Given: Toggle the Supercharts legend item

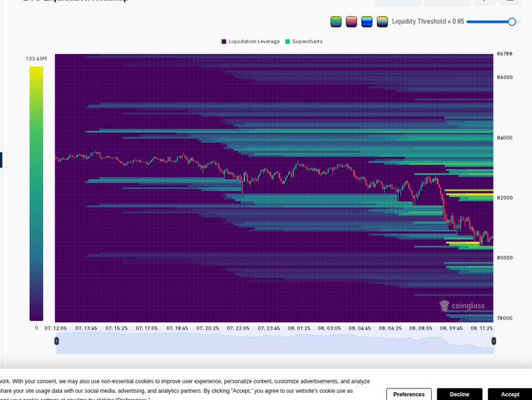Looking at the screenshot, I should (x=304, y=41).
